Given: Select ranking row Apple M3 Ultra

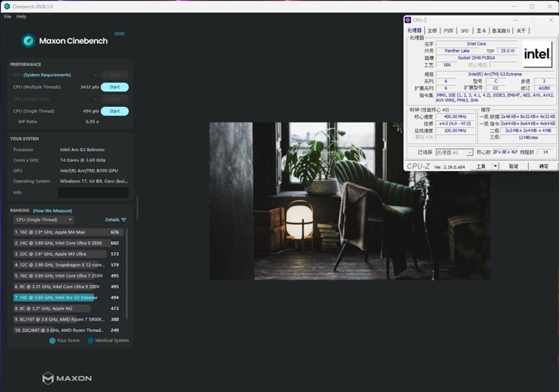Looking at the screenshot, I should coord(68,254).
